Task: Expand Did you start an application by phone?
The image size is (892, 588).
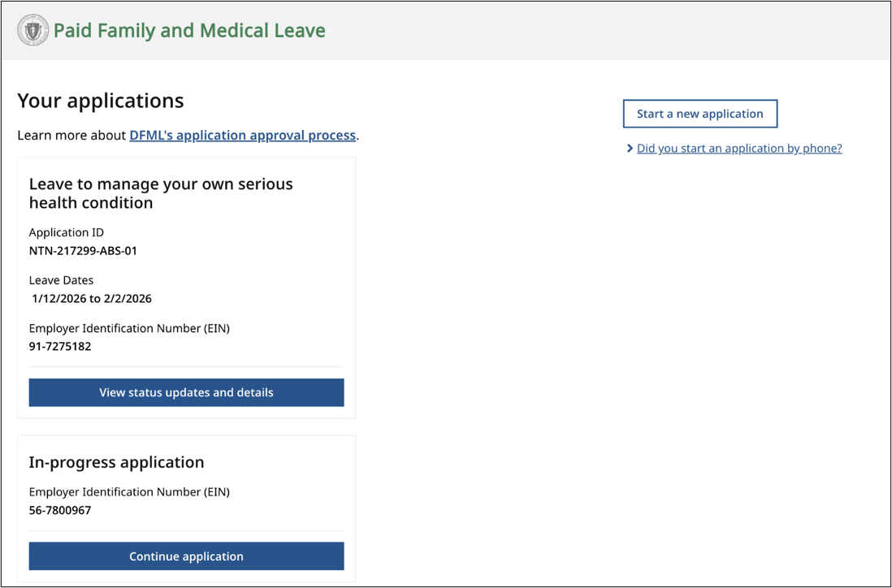Action: pos(739,148)
